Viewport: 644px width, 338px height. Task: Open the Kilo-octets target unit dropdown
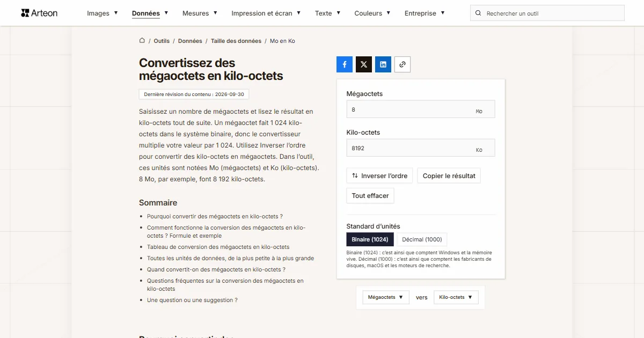pyautogui.click(x=456, y=297)
